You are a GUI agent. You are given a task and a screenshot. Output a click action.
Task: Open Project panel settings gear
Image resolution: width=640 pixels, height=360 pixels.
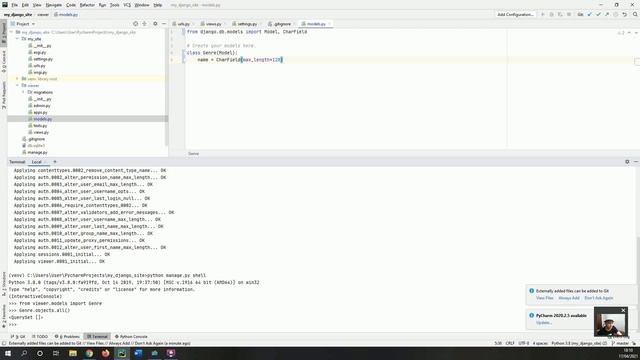click(x=155, y=24)
